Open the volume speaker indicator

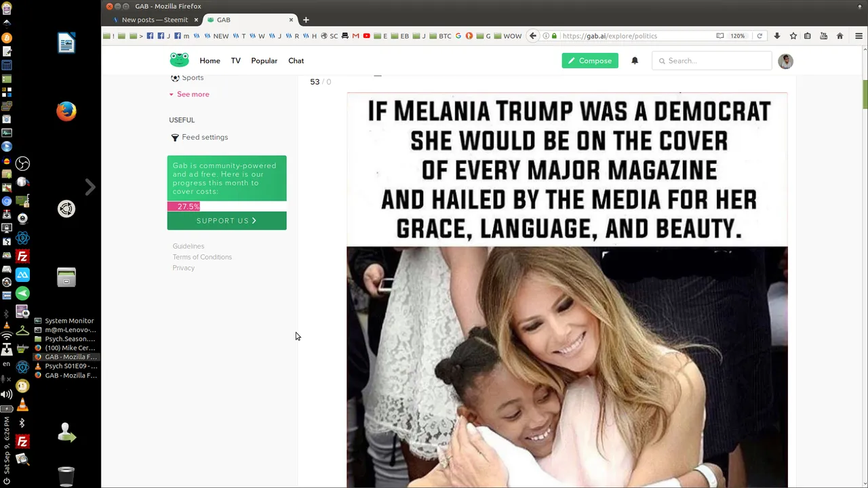pyautogui.click(x=7, y=394)
